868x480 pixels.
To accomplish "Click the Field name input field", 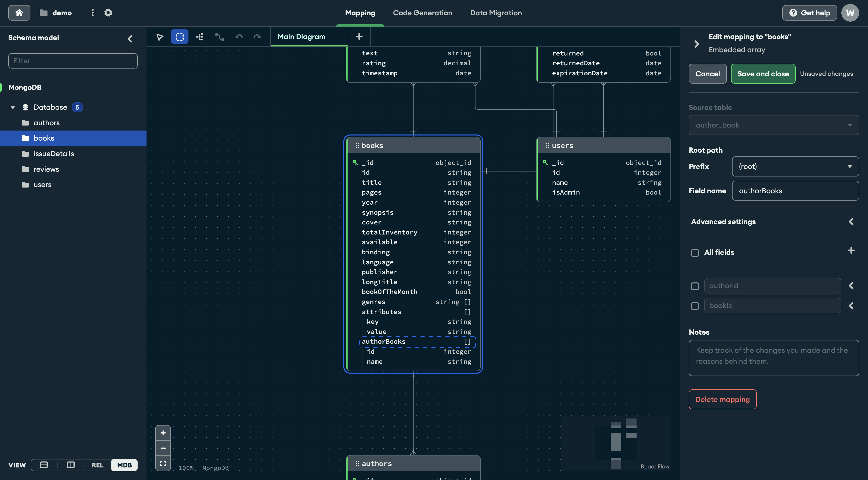I will pyautogui.click(x=795, y=190).
